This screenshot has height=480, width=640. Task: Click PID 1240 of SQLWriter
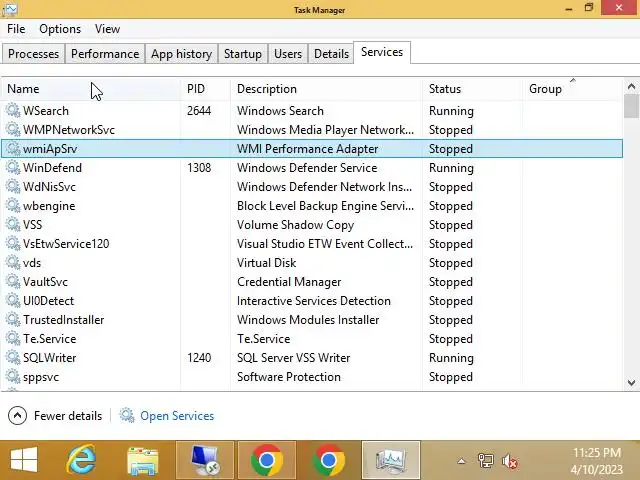click(x=199, y=358)
